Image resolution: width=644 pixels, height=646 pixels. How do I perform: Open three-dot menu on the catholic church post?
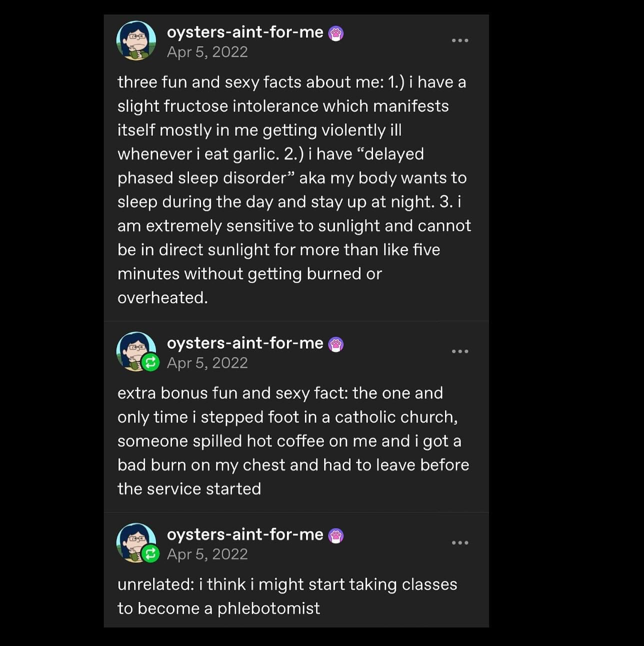click(459, 351)
